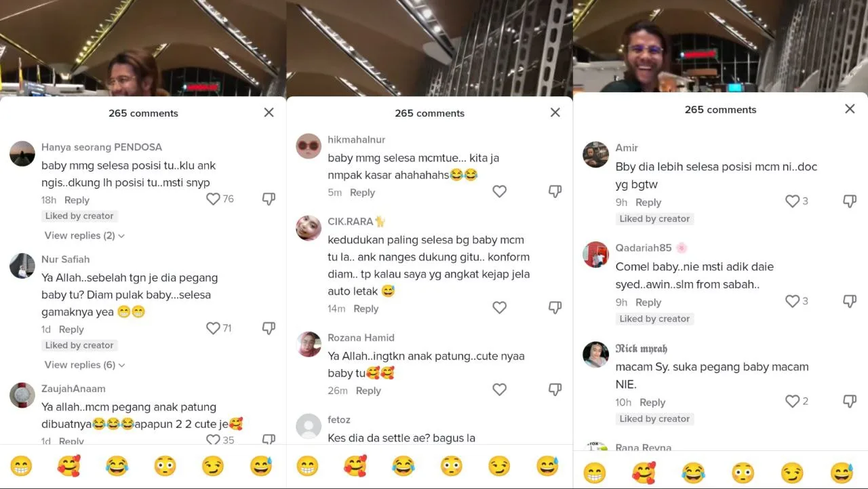The width and height of the screenshot is (868, 489).
Task: Open Nur Safiah's profile picture
Action: [x=22, y=266]
